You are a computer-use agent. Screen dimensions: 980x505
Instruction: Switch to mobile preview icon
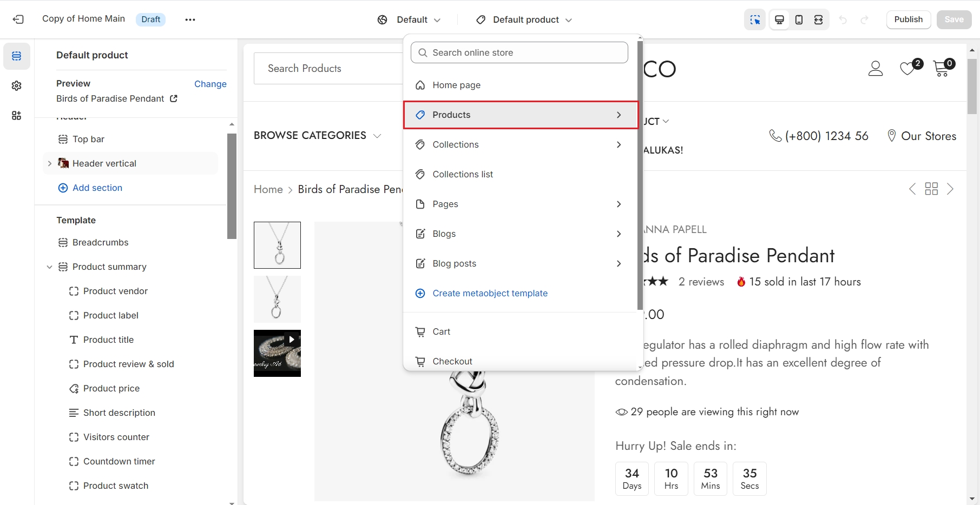[x=799, y=19]
